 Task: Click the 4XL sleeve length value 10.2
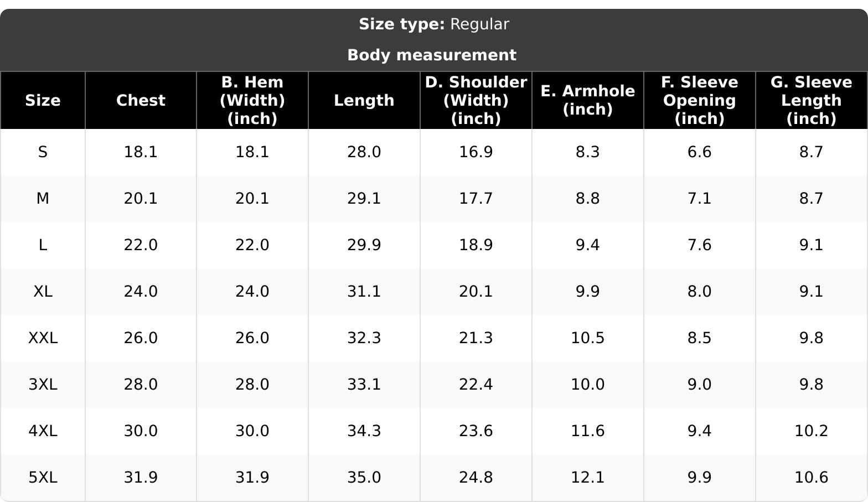pos(812,431)
